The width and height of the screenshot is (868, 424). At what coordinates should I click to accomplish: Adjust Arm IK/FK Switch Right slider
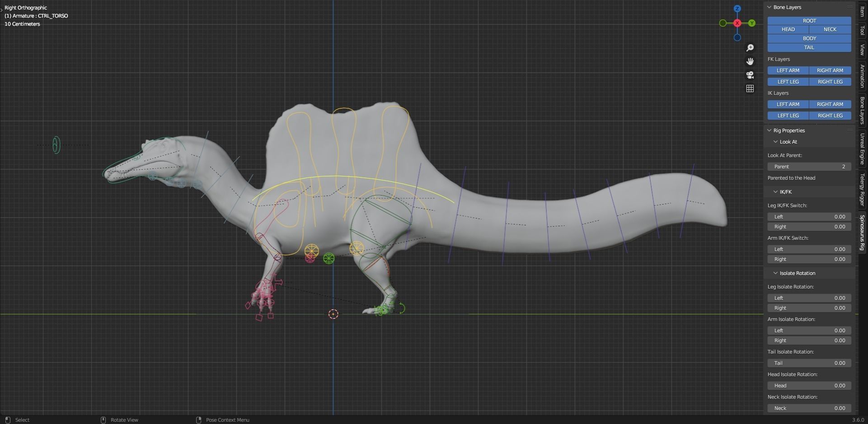tap(809, 259)
